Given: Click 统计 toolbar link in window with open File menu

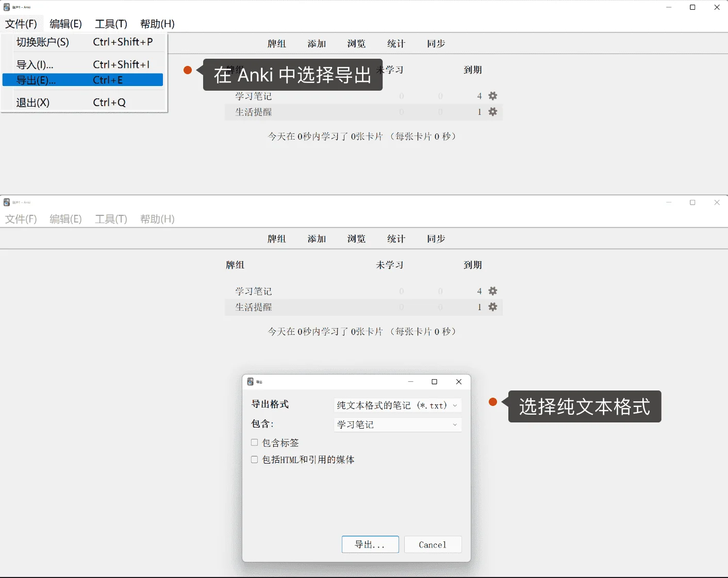Looking at the screenshot, I should point(396,44).
